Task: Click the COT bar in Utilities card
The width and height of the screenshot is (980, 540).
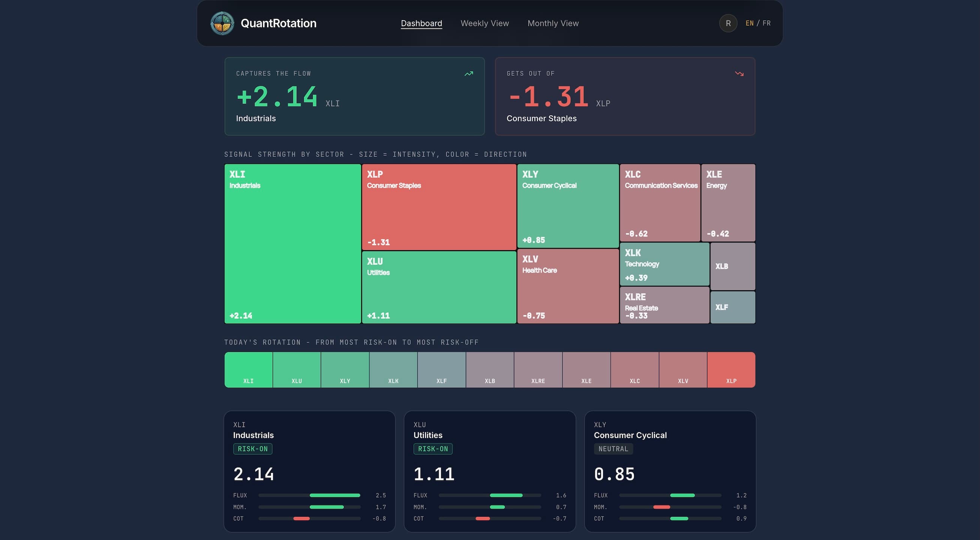Action: coord(489,518)
